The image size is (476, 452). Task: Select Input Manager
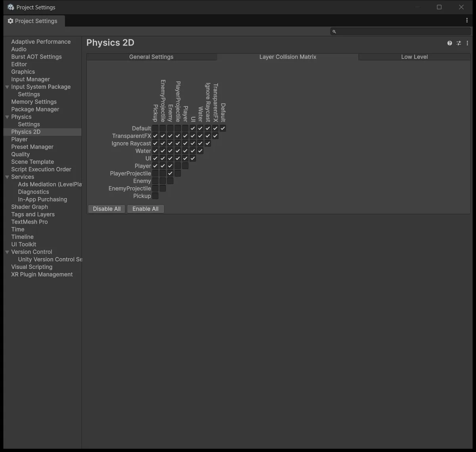(x=31, y=79)
